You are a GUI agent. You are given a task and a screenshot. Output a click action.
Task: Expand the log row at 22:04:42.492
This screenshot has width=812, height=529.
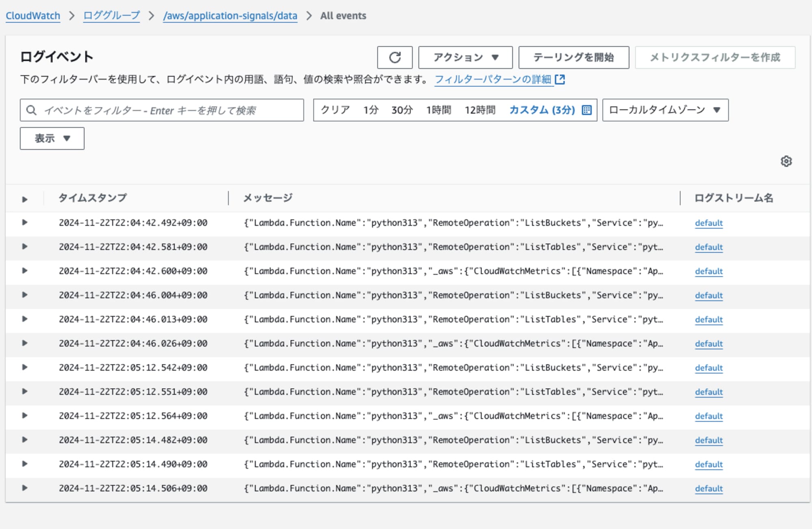[x=25, y=222]
